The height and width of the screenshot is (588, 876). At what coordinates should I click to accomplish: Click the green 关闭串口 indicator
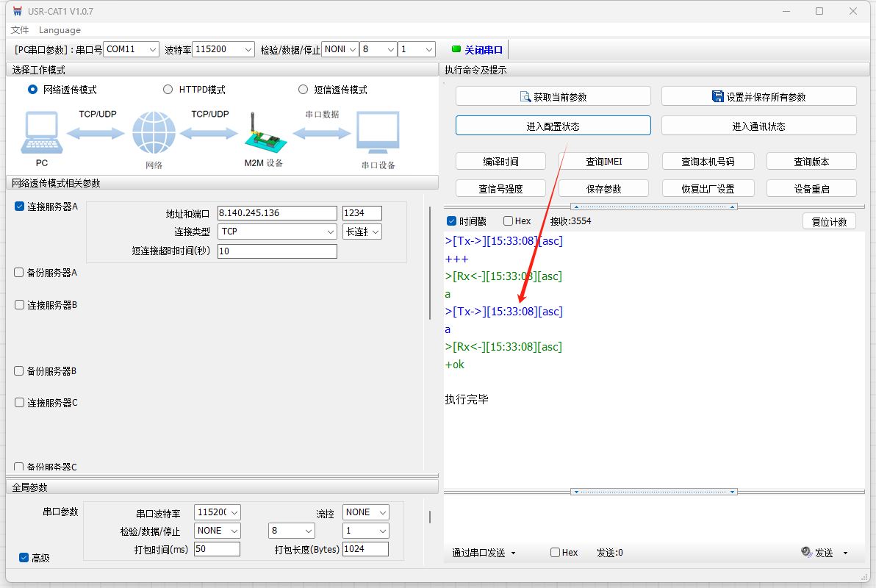[456, 49]
